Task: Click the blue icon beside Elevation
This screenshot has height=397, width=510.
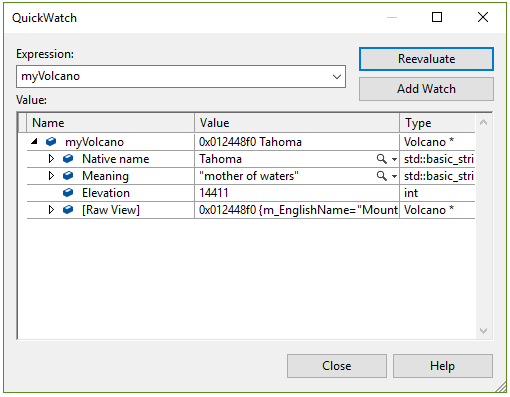Action: coord(68,193)
